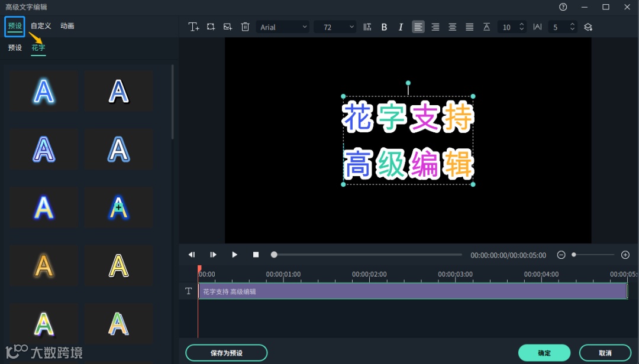Screen dimensions: 639x364
Task: Click the add image icon
Action: (228, 27)
